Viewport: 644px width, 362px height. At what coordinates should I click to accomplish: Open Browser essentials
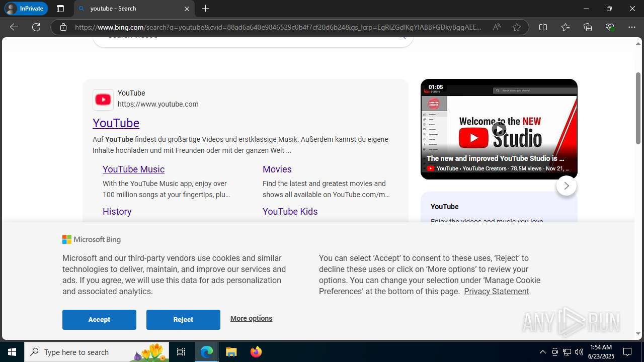click(x=610, y=27)
